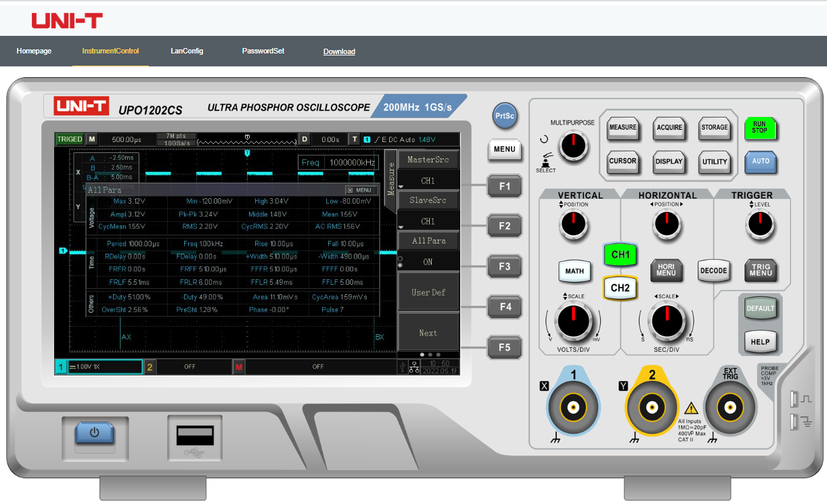Switch to the LanConfig tab
827x504 pixels.
click(x=187, y=51)
